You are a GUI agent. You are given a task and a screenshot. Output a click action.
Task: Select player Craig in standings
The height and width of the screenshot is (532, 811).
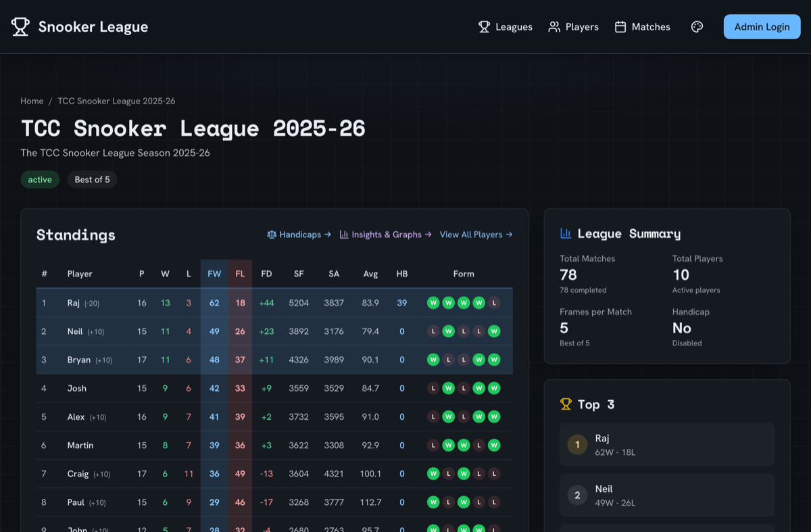[78, 474]
